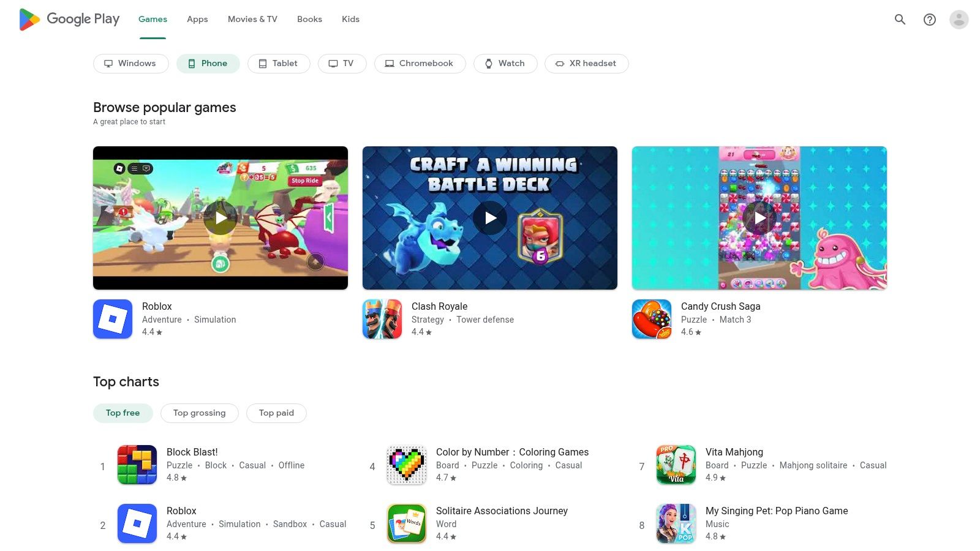Click the 'Stop Ride' area in Roblox thumbnail

(304, 181)
